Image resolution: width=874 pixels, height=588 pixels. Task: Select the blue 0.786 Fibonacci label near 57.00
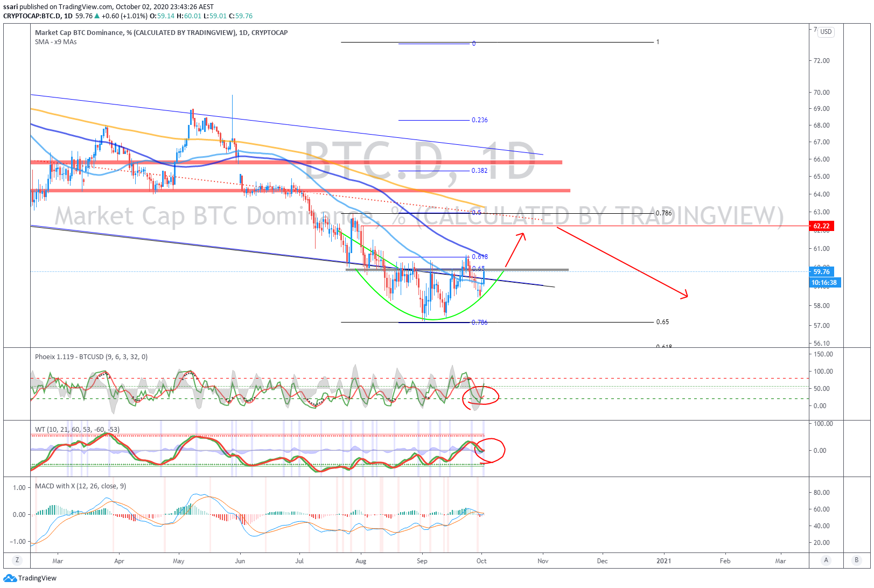click(x=480, y=323)
